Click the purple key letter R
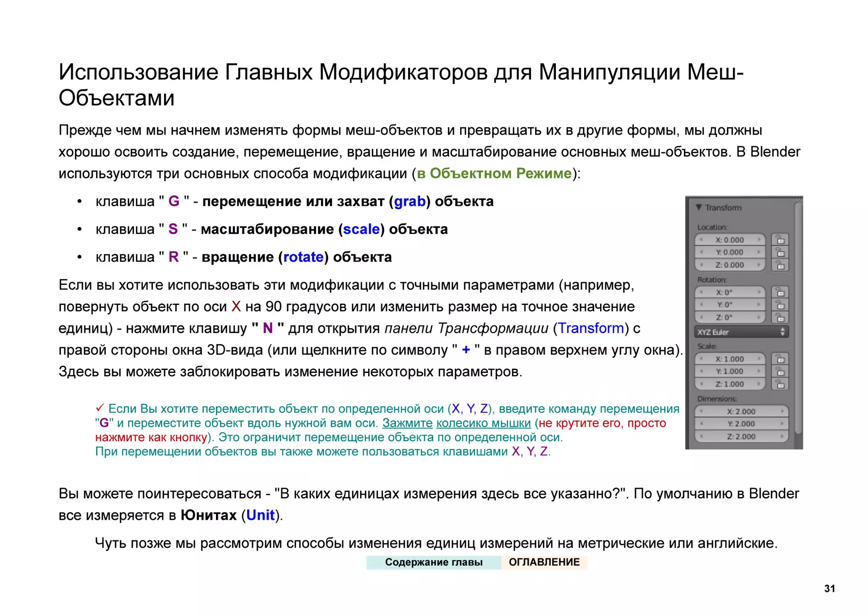Image resolution: width=868 pixels, height=614 pixels. point(173,257)
